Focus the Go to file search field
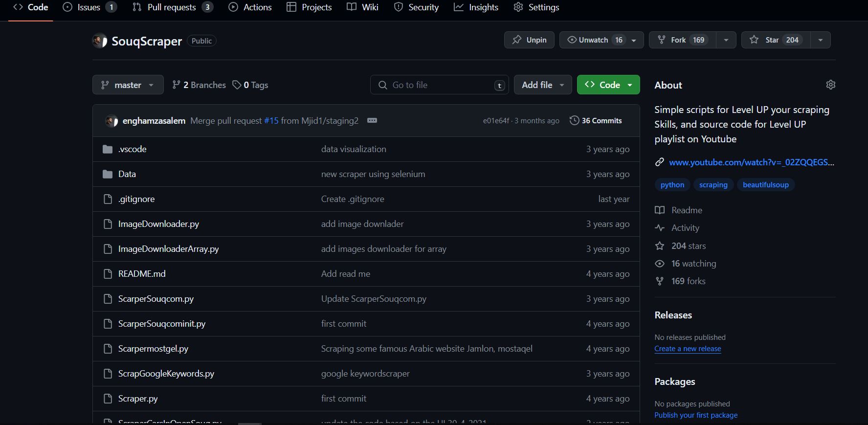This screenshot has width=868, height=425. point(439,85)
